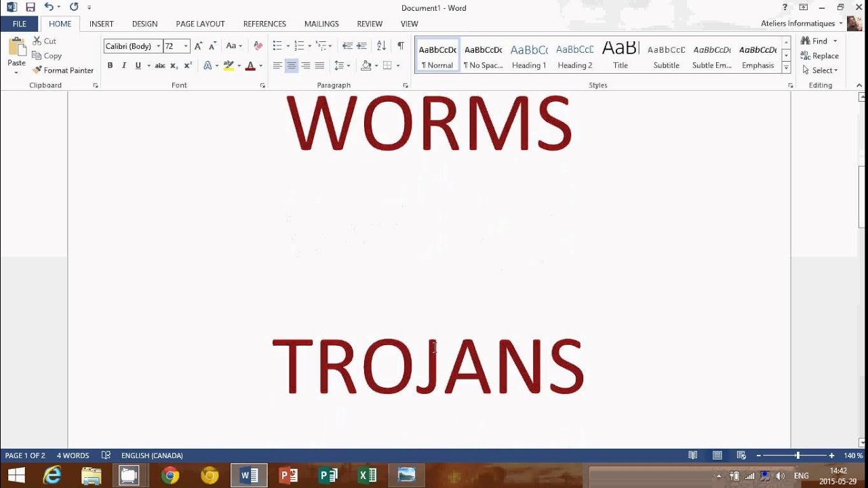This screenshot has height=488, width=868.
Task: Click the Replace button
Action: pyautogui.click(x=819, y=56)
